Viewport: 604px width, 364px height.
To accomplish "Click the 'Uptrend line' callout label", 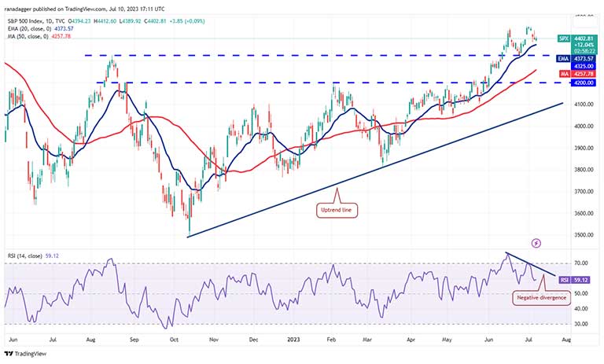I will [x=337, y=211].
